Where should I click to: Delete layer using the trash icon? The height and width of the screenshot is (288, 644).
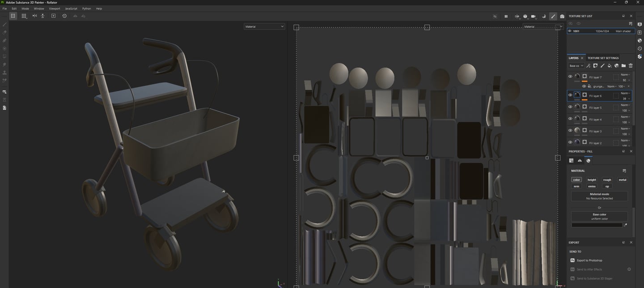click(x=631, y=66)
